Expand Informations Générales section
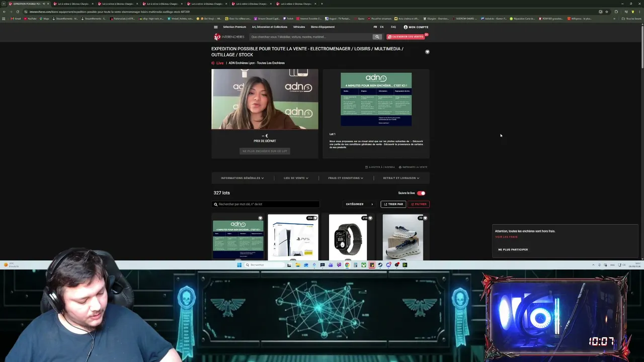The width and height of the screenshot is (644, 362). click(x=242, y=178)
